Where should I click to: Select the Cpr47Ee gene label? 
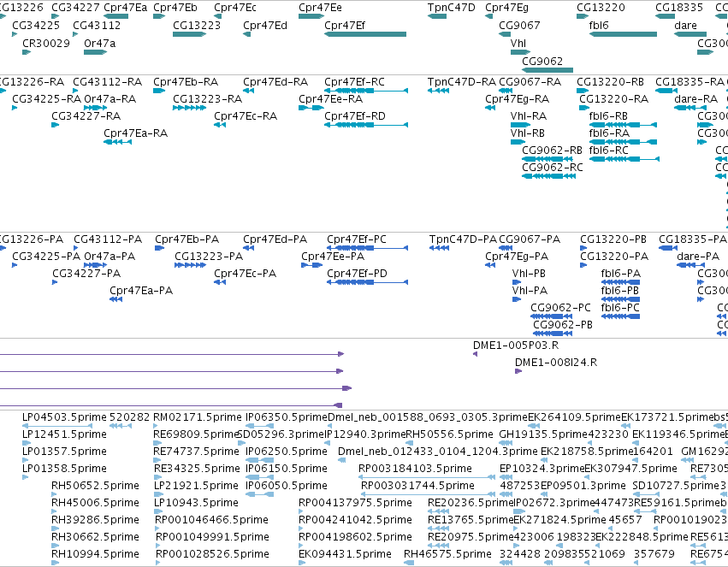click(x=320, y=8)
